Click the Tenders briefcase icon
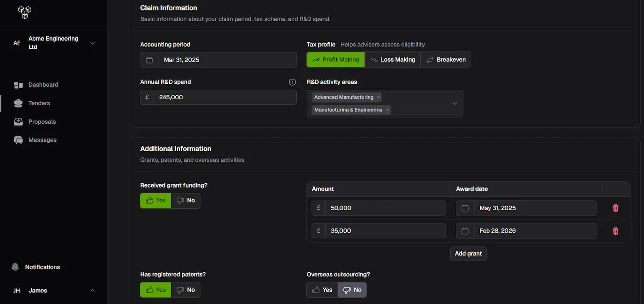 point(18,103)
